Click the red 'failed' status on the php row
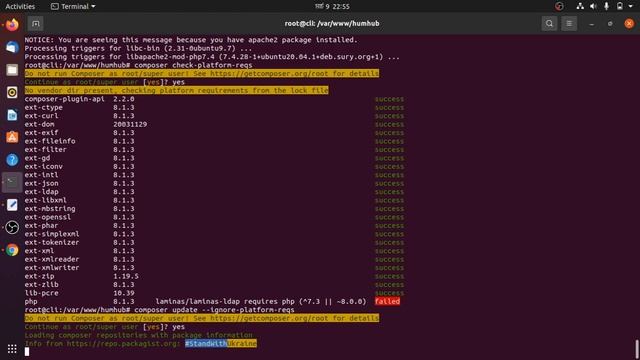 pos(387,301)
